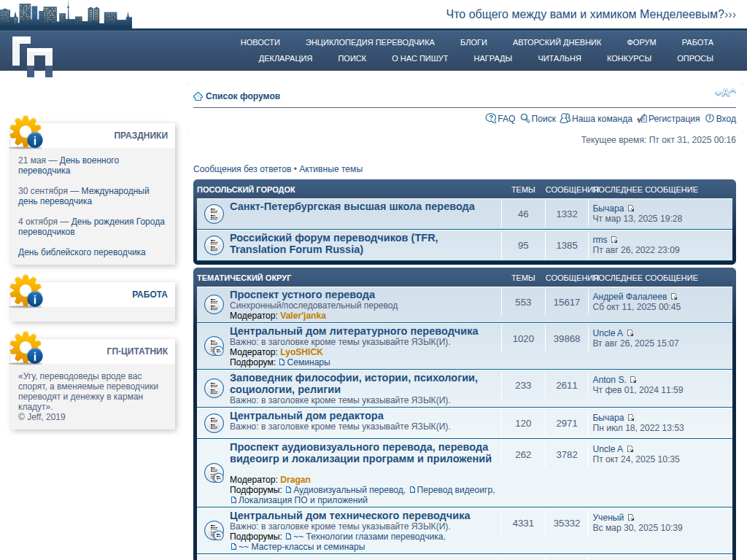Go to latest post by Андрей Фалалеев
This screenshot has height=560, width=747.
[674, 297]
